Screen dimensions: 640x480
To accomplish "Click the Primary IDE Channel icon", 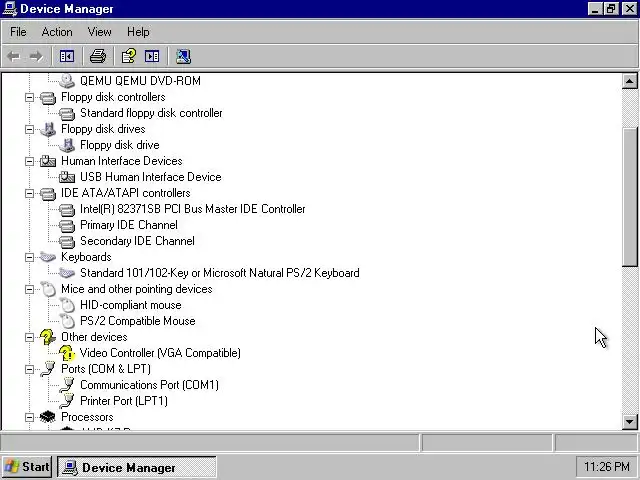I will pos(67,225).
